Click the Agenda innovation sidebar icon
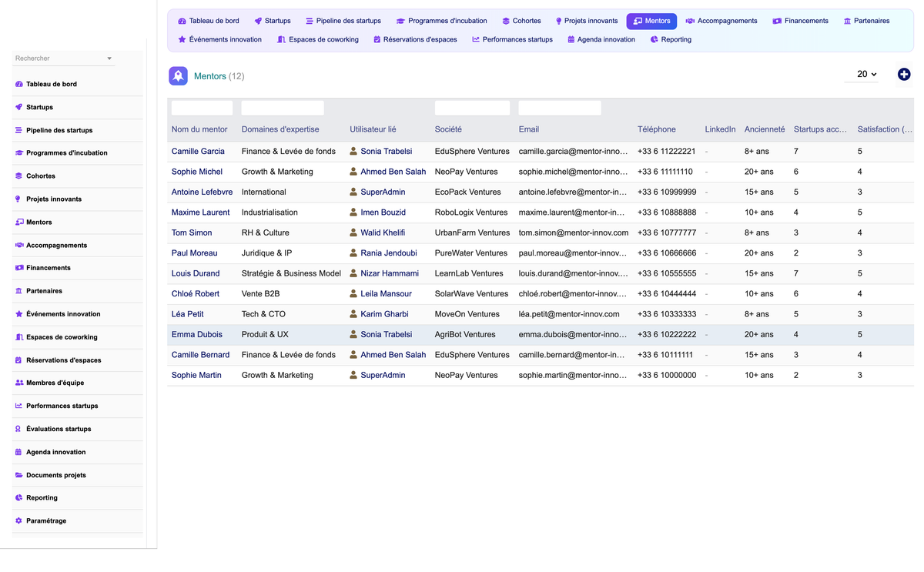Image resolution: width=924 pixels, height=572 pixels. coord(19,452)
